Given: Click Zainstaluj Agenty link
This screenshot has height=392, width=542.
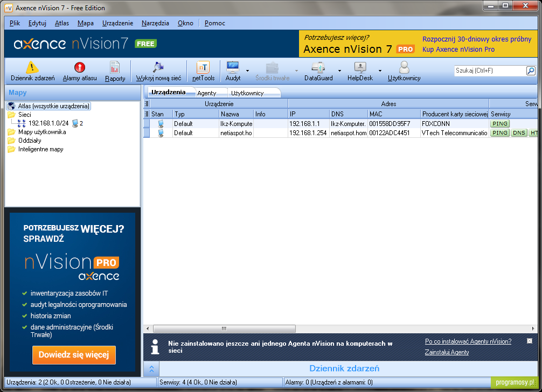Looking at the screenshot, I should (447, 352).
